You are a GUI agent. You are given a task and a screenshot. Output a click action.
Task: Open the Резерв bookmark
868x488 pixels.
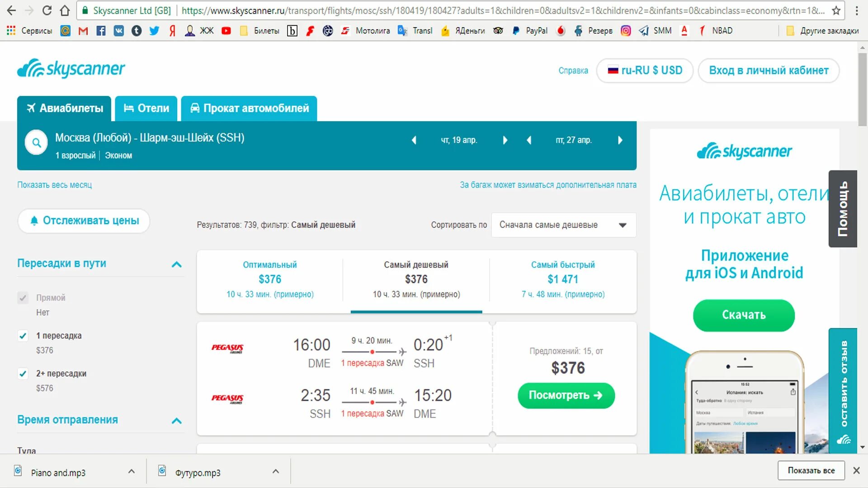click(x=593, y=31)
